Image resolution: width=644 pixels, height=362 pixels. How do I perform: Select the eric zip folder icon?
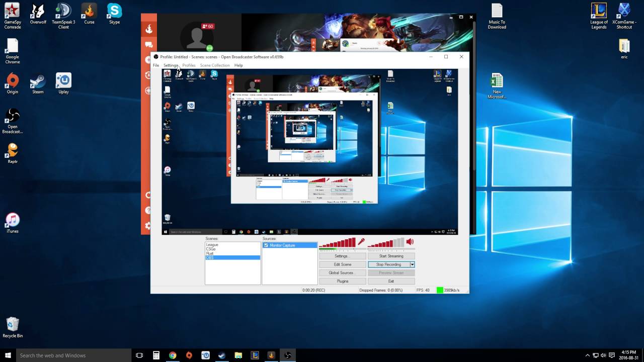coord(624,49)
